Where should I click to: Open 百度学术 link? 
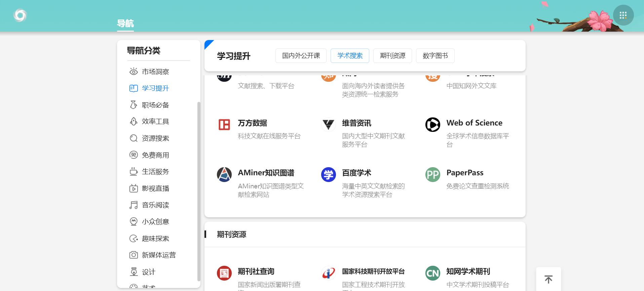357,173
